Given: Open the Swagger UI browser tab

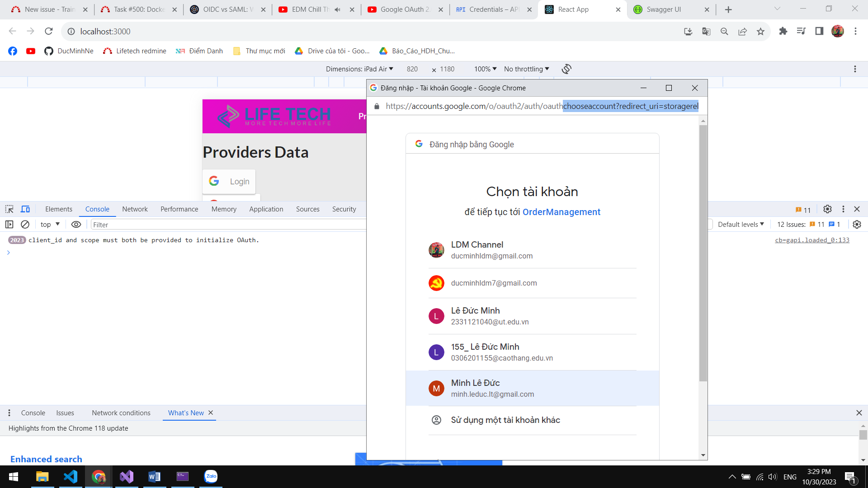Looking at the screenshot, I should [x=663, y=9].
